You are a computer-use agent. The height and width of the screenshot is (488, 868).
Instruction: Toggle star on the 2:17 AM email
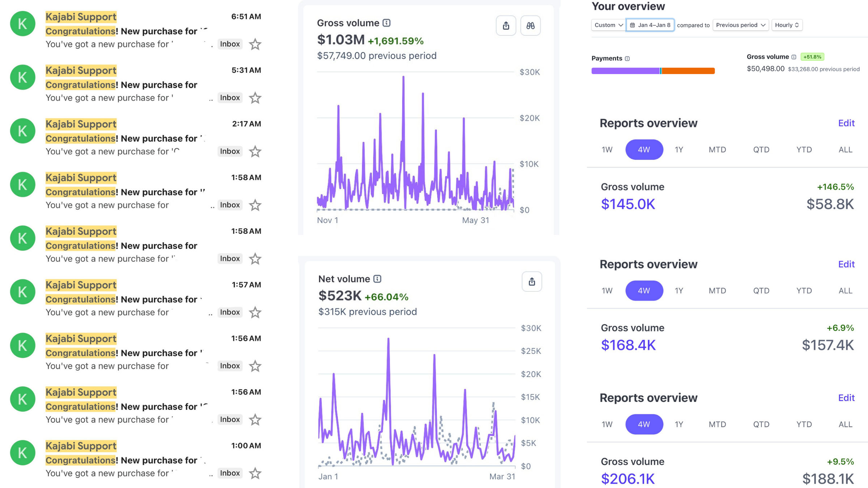(255, 151)
